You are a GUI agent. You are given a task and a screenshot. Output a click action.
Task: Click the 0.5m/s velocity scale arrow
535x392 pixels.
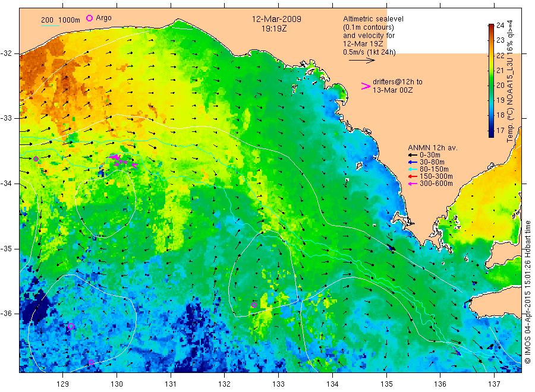click(361, 61)
